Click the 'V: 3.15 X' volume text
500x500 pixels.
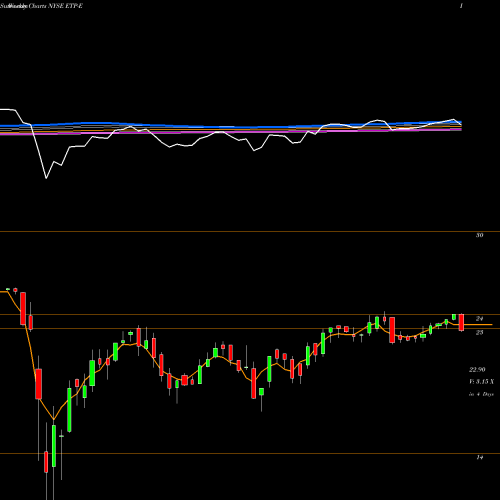click(481, 382)
